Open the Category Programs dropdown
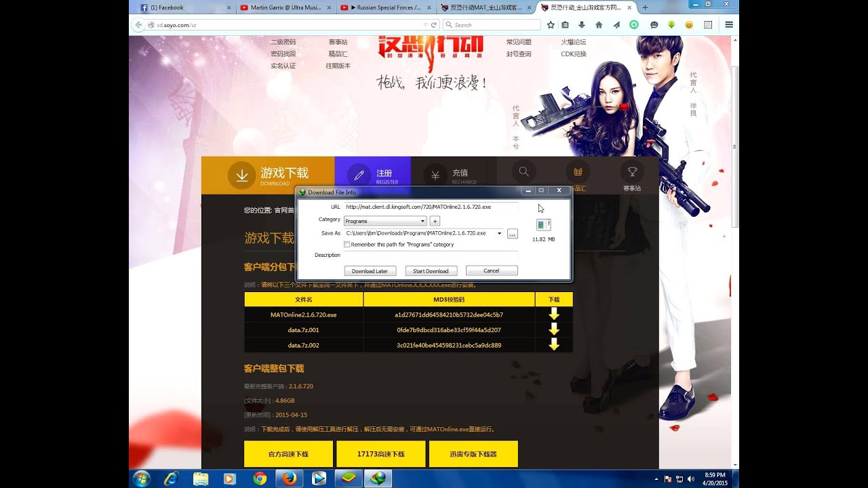868x488 pixels. 385,221
